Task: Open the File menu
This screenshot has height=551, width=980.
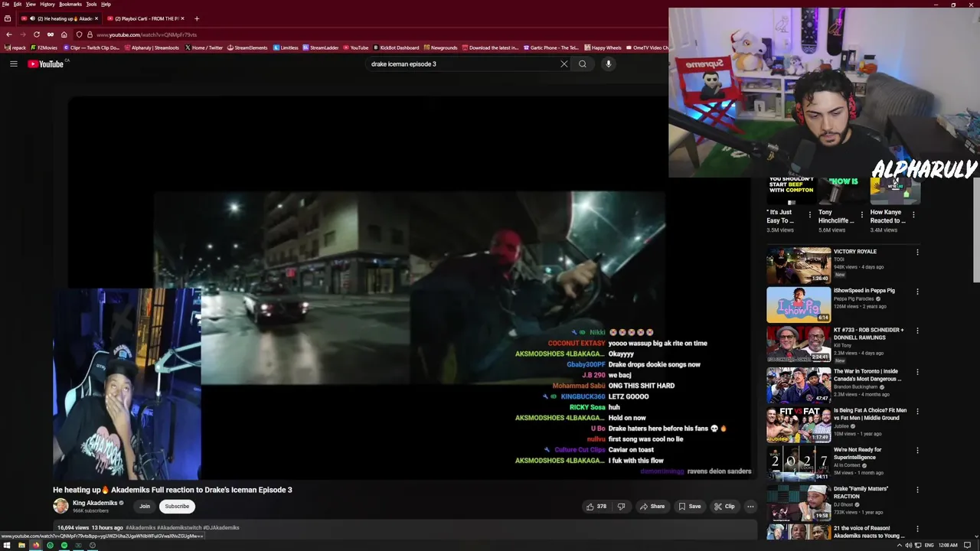Action: click(x=5, y=5)
